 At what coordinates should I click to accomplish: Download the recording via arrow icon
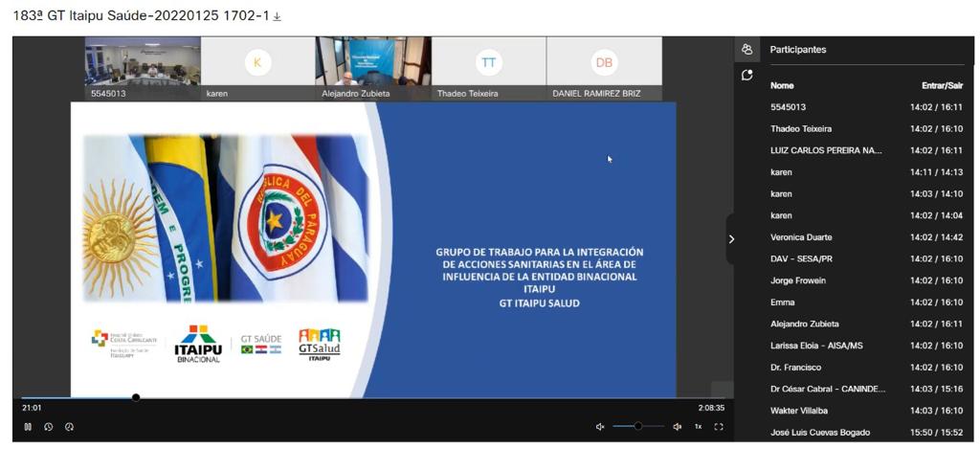(x=277, y=17)
